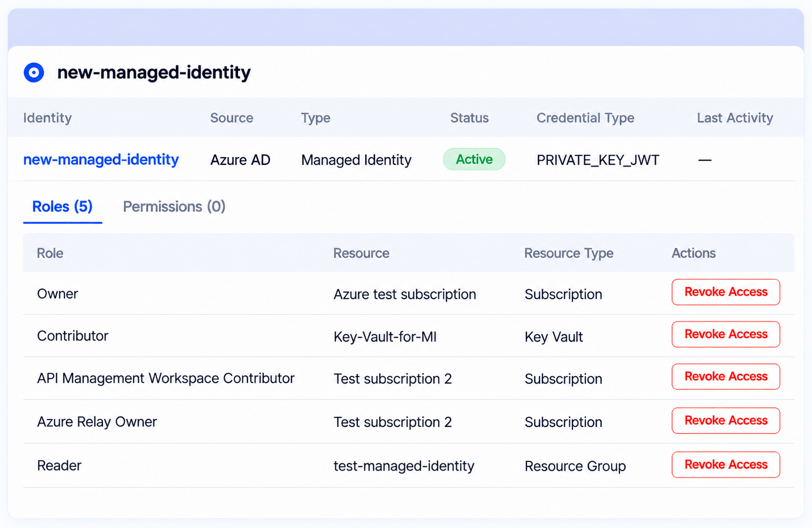Switch to the Roles (5) tab
812x528 pixels.
(63, 207)
